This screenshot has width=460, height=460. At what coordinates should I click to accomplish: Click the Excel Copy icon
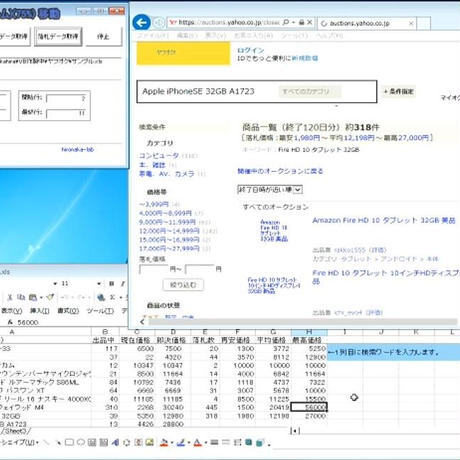pos(21,297)
